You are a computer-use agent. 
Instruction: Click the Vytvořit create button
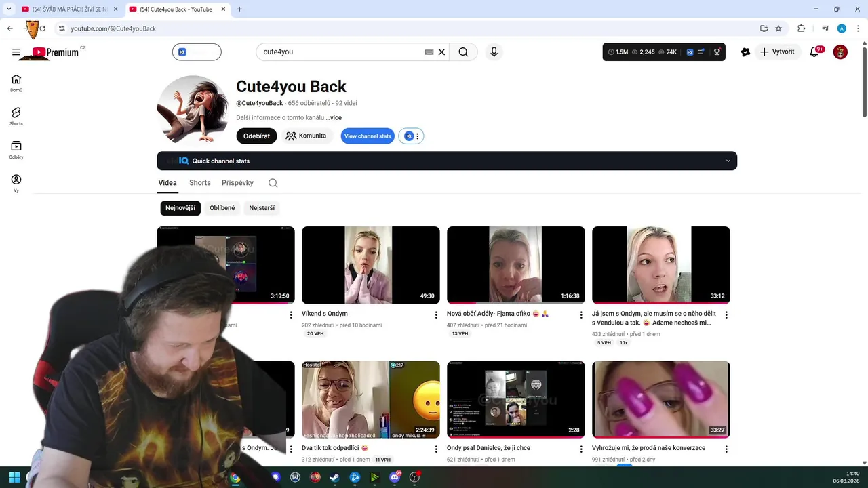[x=777, y=52]
